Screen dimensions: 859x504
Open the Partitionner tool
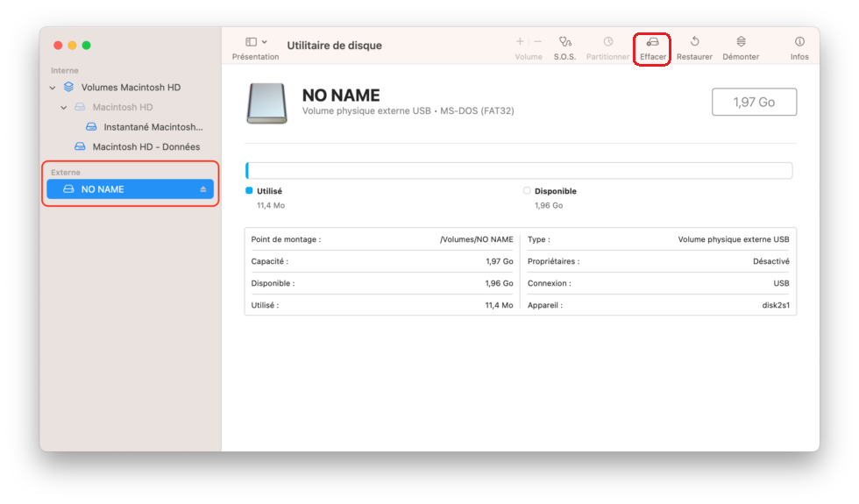[x=607, y=47]
